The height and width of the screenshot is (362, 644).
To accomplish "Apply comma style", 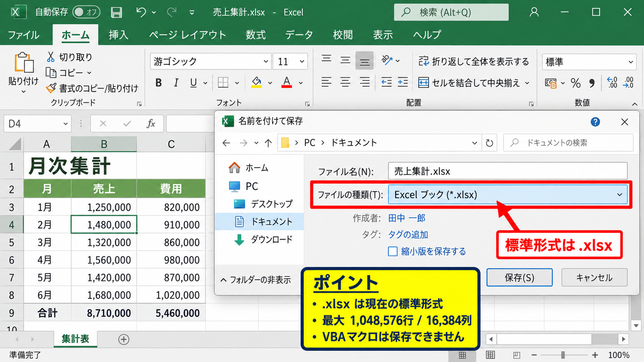I will point(592,83).
